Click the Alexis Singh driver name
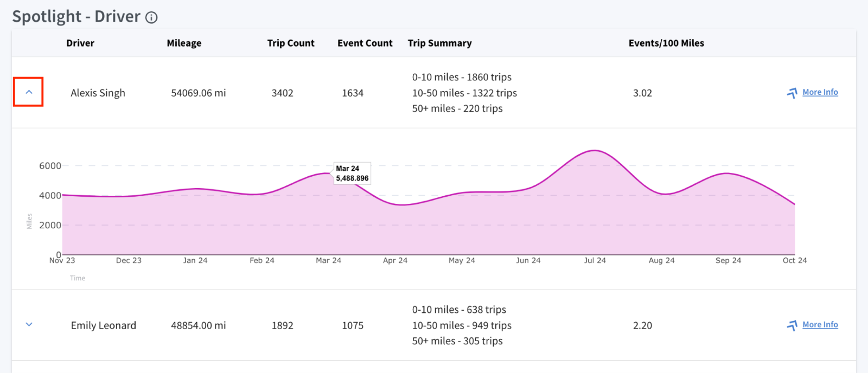Viewport: 868px width, 373px height. 98,93
